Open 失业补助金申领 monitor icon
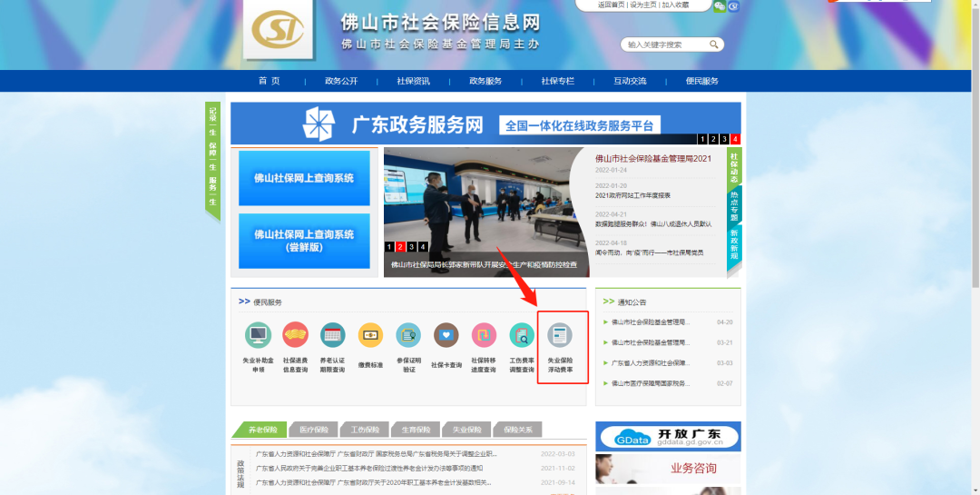This screenshot has width=980, height=495. coord(258,335)
